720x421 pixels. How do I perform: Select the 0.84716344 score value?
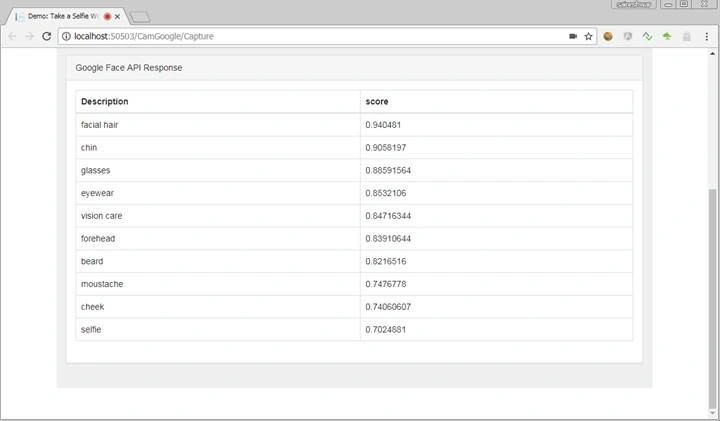coord(388,216)
